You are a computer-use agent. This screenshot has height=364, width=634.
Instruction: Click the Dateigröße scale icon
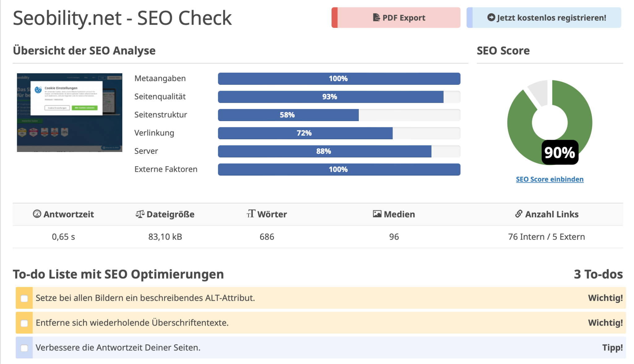[x=140, y=214]
